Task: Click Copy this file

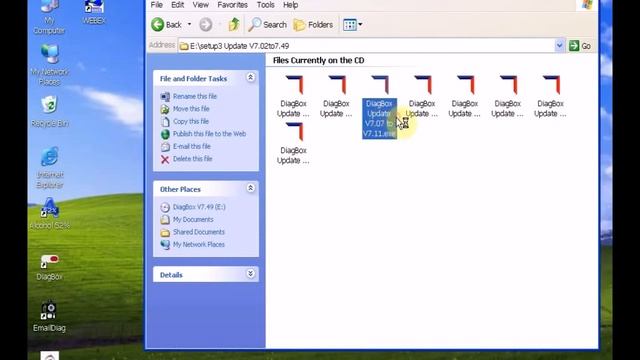Action: coord(191,121)
